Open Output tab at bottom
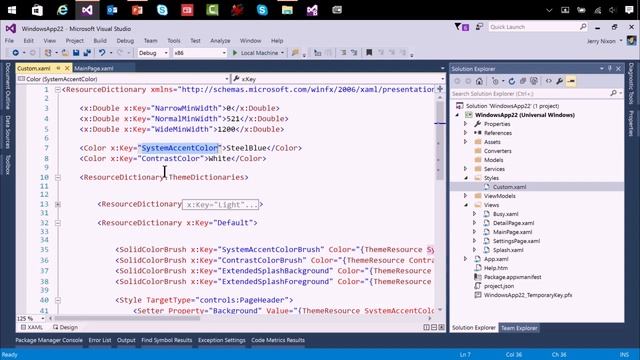Screen dimensions: 640x360 coord(126,340)
